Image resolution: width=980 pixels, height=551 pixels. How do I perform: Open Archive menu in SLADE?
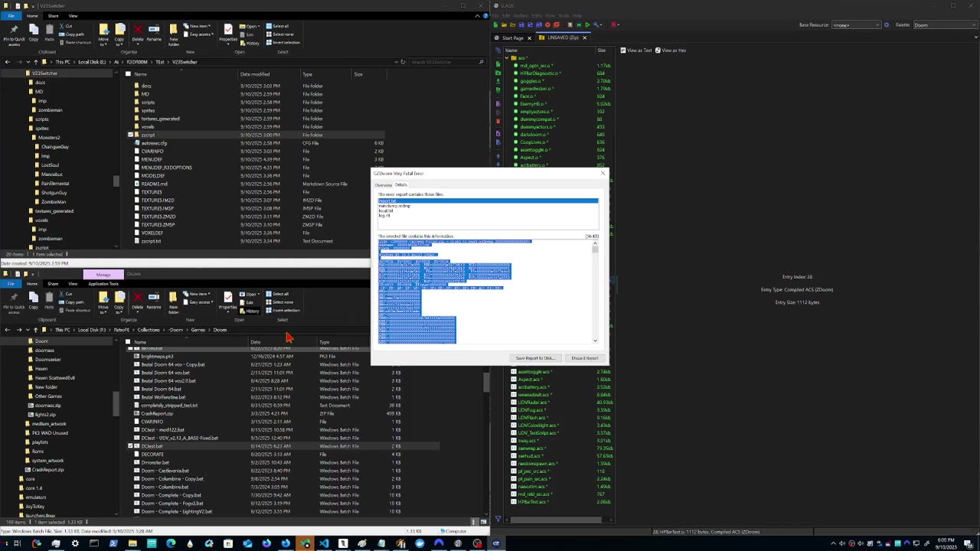tap(521, 15)
